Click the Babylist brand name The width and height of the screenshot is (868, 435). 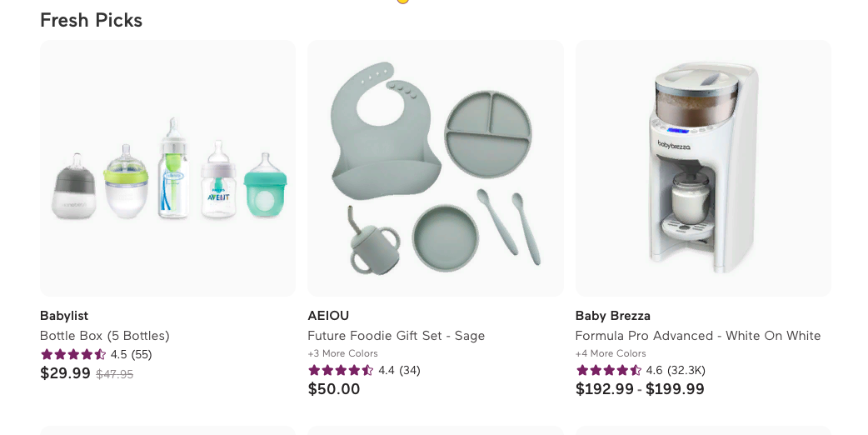(64, 316)
